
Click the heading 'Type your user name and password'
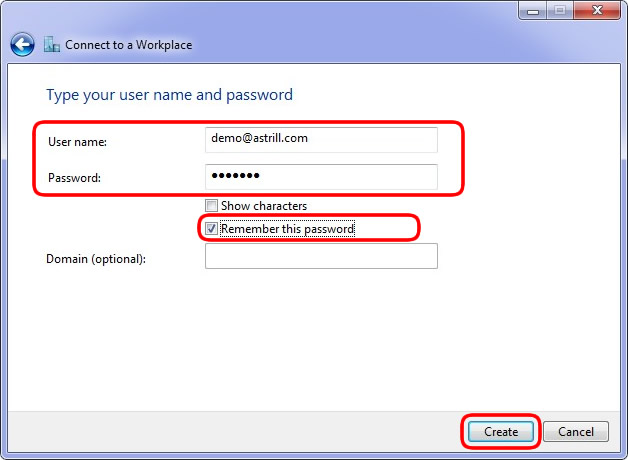(x=169, y=95)
